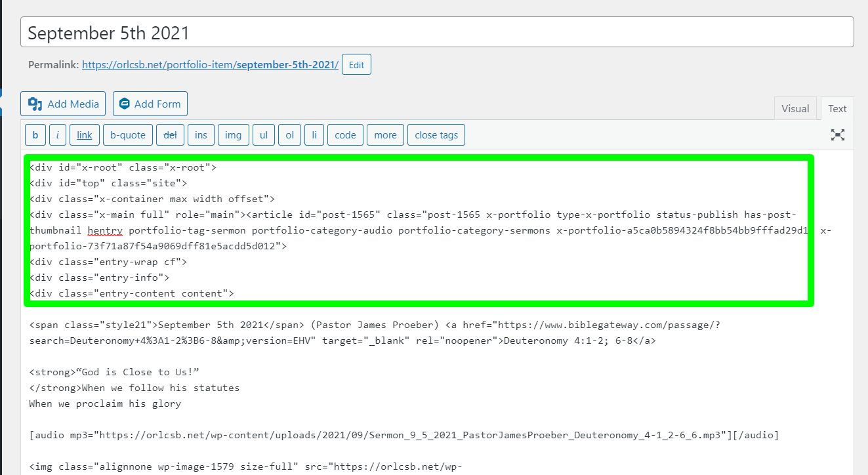Viewport: 868px width, 475px height.
Task: Select the Text editor tab
Action: (x=837, y=109)
